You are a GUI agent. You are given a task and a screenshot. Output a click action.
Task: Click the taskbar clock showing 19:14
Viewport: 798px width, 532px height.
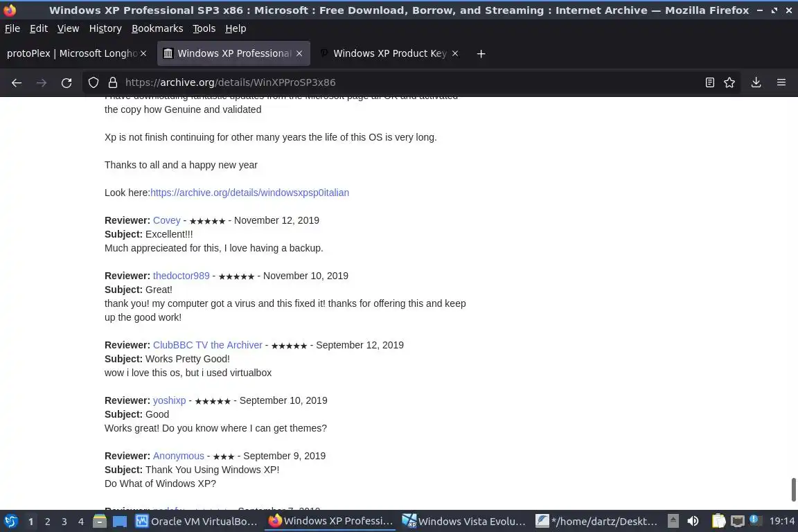click(781, 522)
